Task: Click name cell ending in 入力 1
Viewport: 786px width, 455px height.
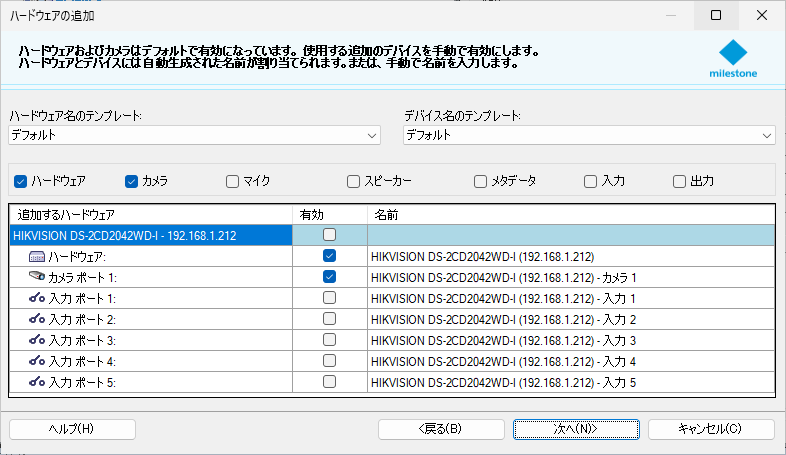Action: [x=571, y=299]
